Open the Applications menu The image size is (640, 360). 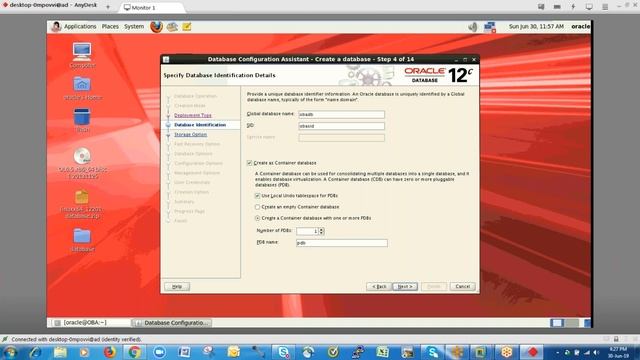[x=80, y=27]
